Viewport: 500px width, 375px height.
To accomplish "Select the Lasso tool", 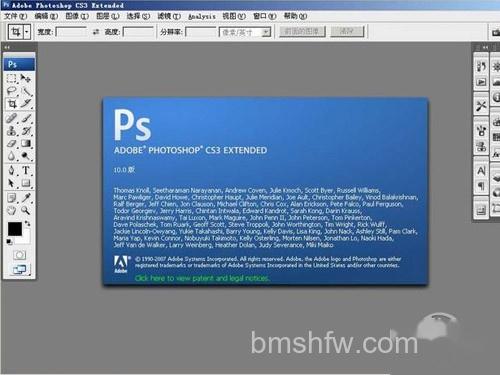I will click(x=12, y=91).
